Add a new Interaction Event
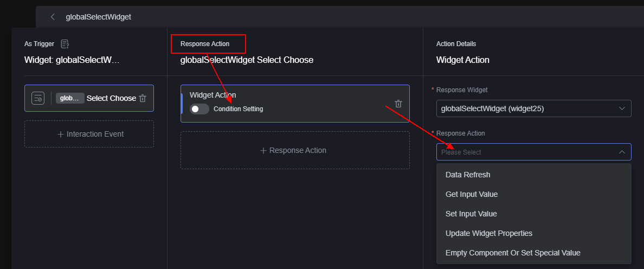The image size is (644, 269). (x=89, y=134)
